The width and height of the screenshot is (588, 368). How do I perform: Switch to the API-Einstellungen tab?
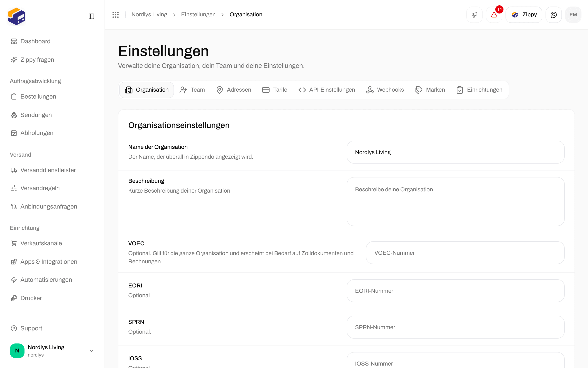[327, 90]
